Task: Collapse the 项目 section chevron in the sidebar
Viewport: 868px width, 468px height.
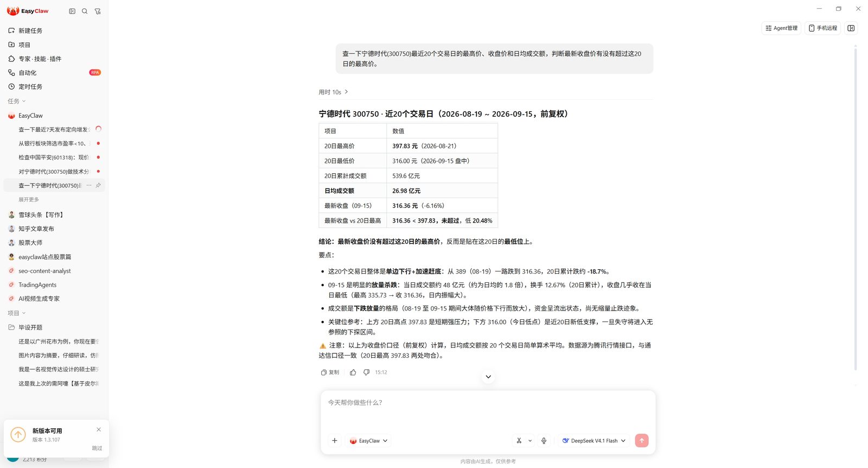Action: [24, 313]
